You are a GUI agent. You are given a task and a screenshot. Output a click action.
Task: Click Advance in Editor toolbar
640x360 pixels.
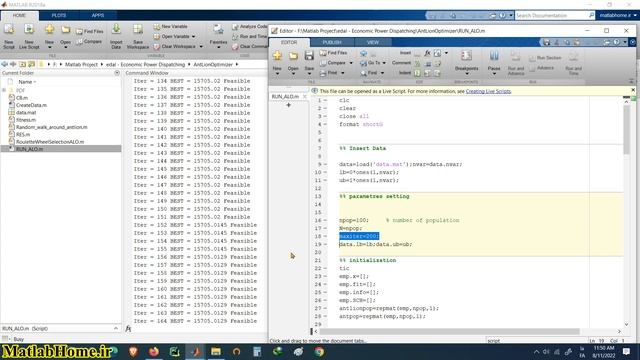tap(542, 68)
